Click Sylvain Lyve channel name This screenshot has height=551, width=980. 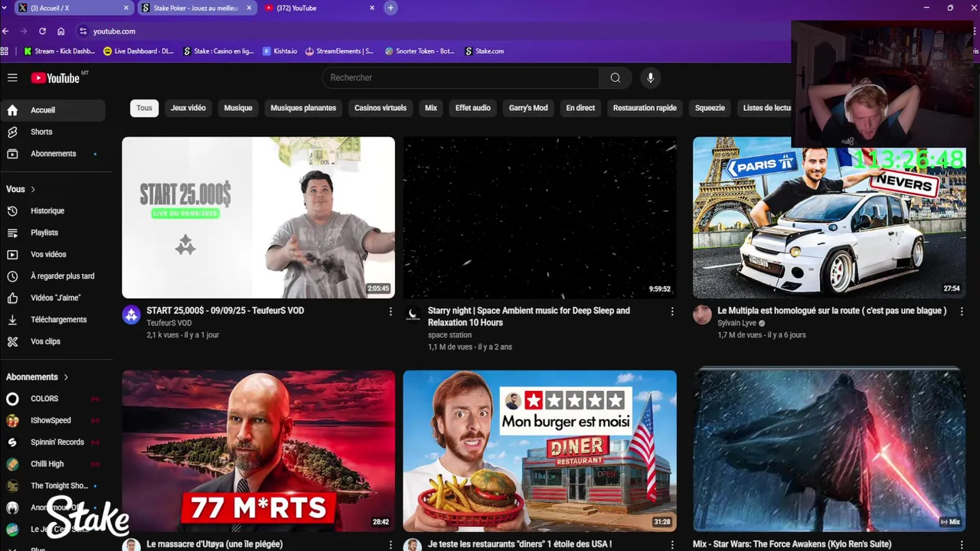pyautogui.click(x=737, y=323)
